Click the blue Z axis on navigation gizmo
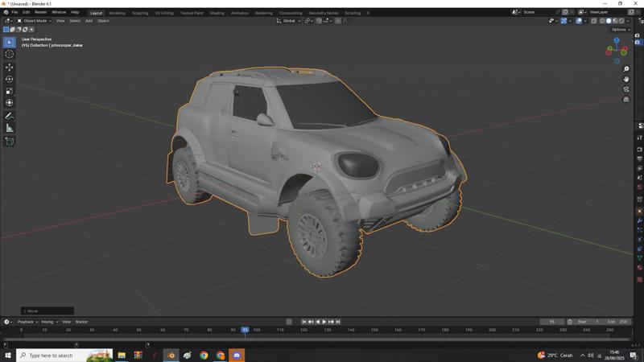644x362 pixels. point(617,40)
